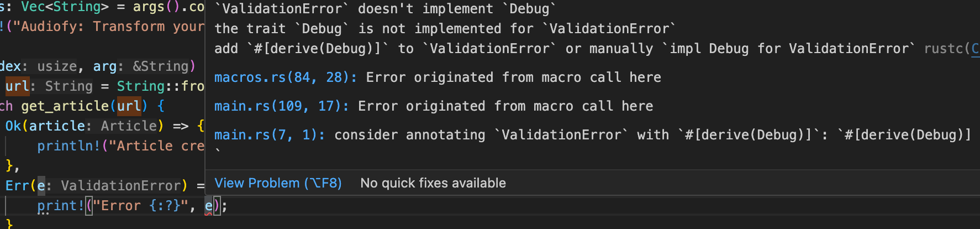
Task: Click the underlined 'e' argument in print! call
Action: click(x=208, y=206)
